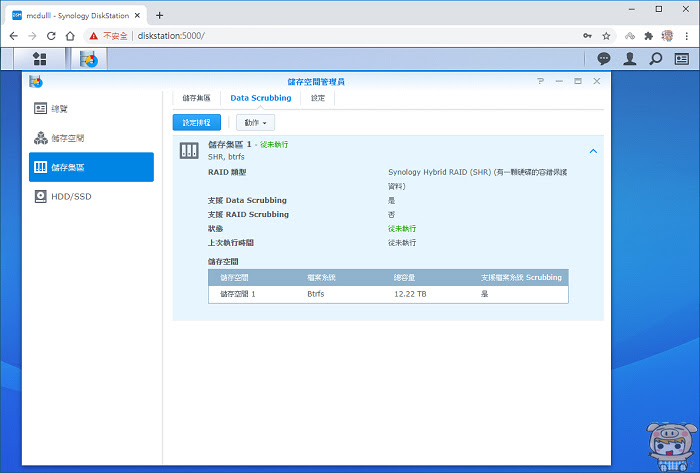This screenshot has height=473, width=700.
Task: Click the green 從未執行 status value
Action: coord(402,228)
